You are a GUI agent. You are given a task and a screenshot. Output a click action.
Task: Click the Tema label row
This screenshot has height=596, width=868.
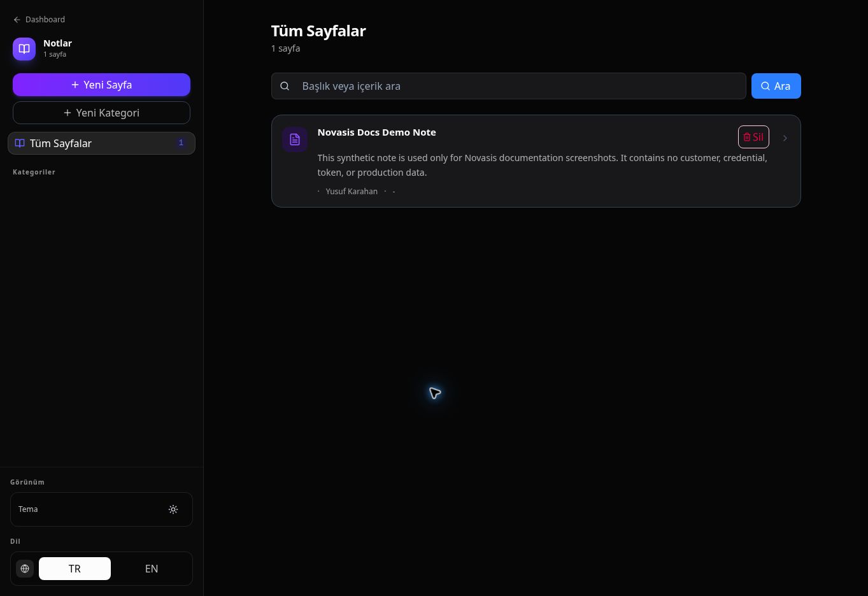[101, 509]
